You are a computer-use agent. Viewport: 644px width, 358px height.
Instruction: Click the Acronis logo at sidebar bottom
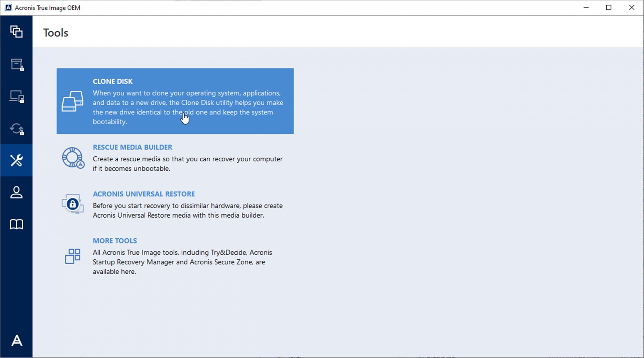[17, 340]
